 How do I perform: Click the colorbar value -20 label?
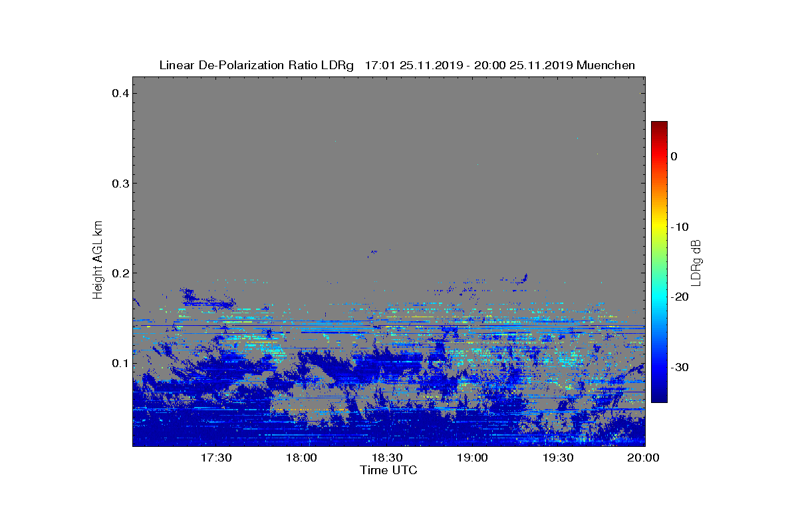click(679, 297)
